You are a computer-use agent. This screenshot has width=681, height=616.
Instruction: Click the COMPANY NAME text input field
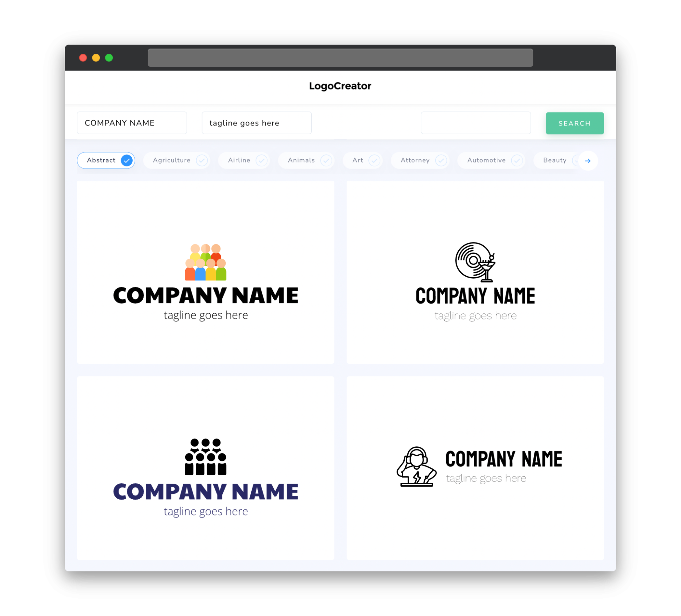(132, 123)
